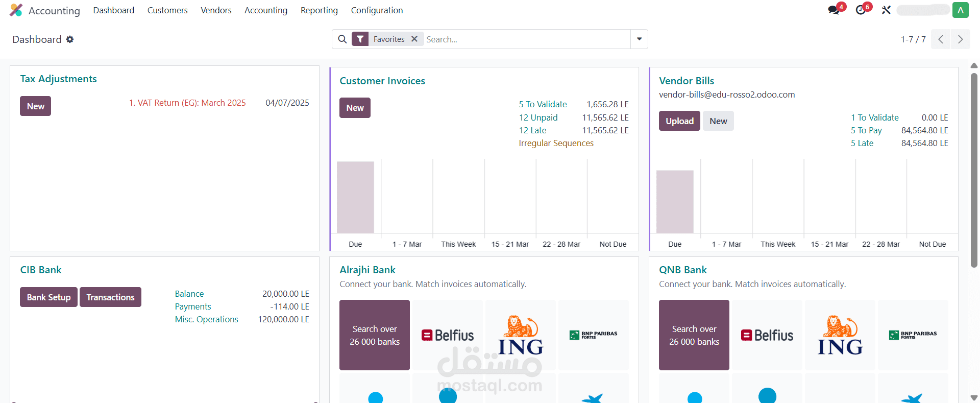Click the Due bar in Customer Invoices
This screenshot has width=980, height=403.
click(x=355, y=197)
